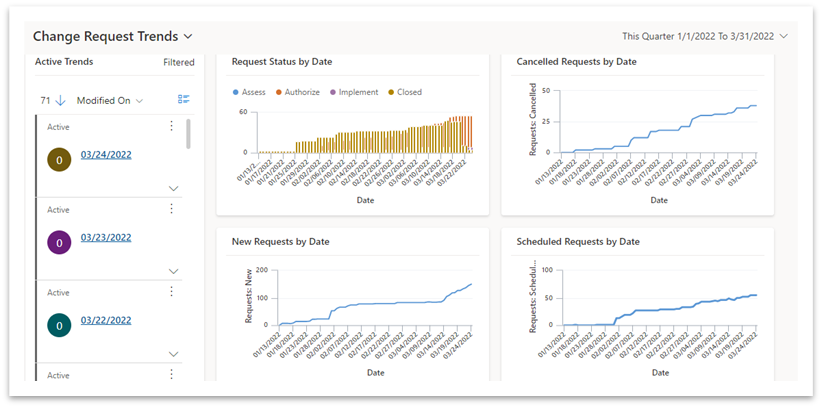The image size is (822, 408).
Task: Click the Filtered label in Active Trends
Action: click(179, 63)
